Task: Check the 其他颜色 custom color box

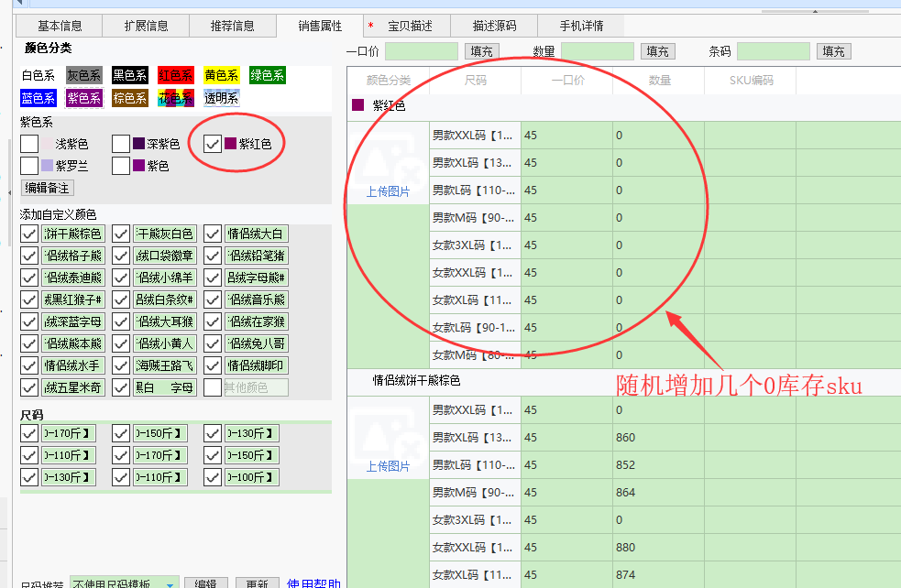Action: click(x=213, y=387)
